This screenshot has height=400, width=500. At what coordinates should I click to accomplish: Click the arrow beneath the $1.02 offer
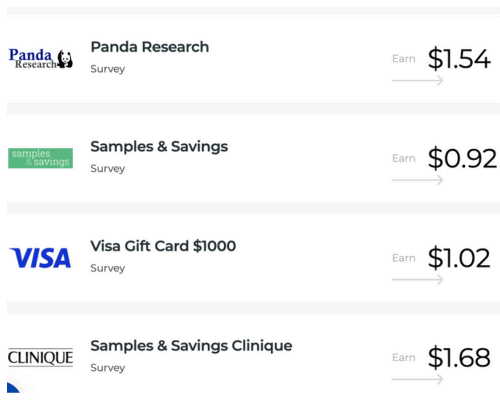(417, 280)
